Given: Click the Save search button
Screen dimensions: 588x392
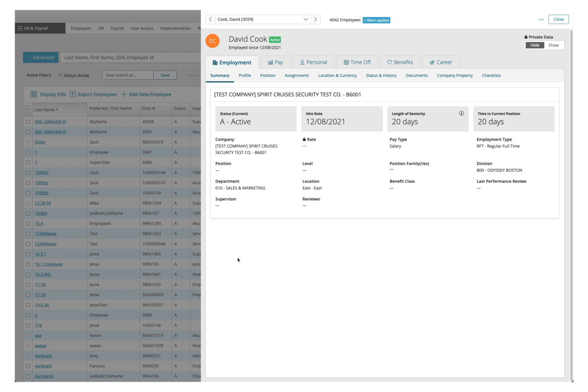Looking at the screenshot, I should [165, 75].
